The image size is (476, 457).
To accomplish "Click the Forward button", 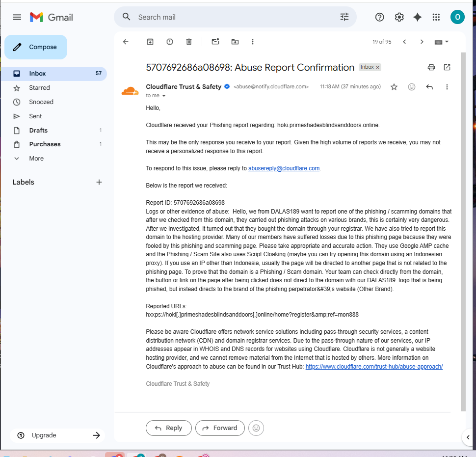I will pyautogui.click(x=220, y=428).
